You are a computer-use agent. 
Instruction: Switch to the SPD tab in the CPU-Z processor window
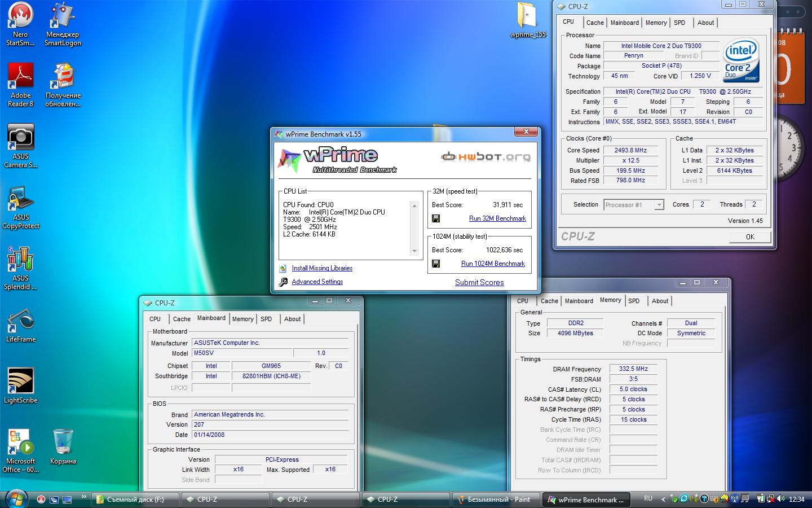point(679,23)
